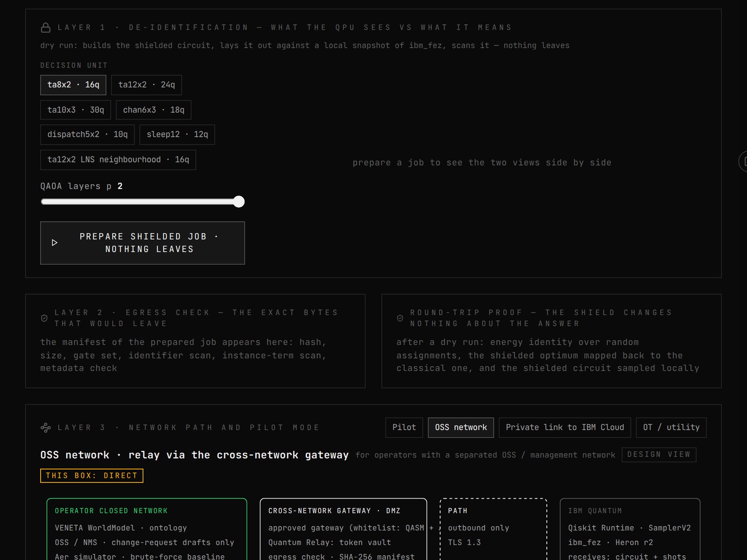Click 'ibm_fez · Heron r2' line
The height and width of the screenshot is (560, 747).
click(x=611, y=542)
